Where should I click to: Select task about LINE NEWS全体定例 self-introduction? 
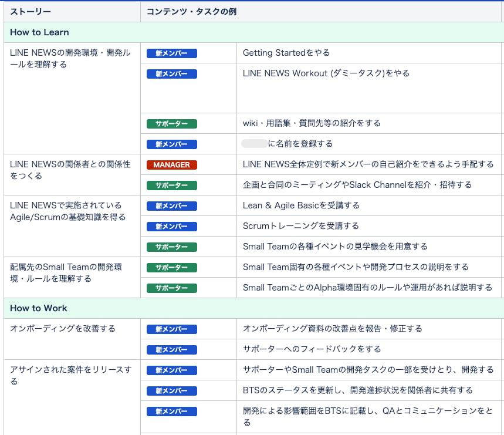(x=368, y=164)
